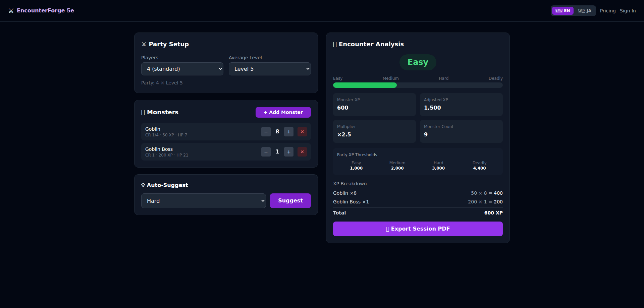Click 'CR 1 · 200 XP · HP 21' text
The image size is (644, 308).
coord(167,155)
